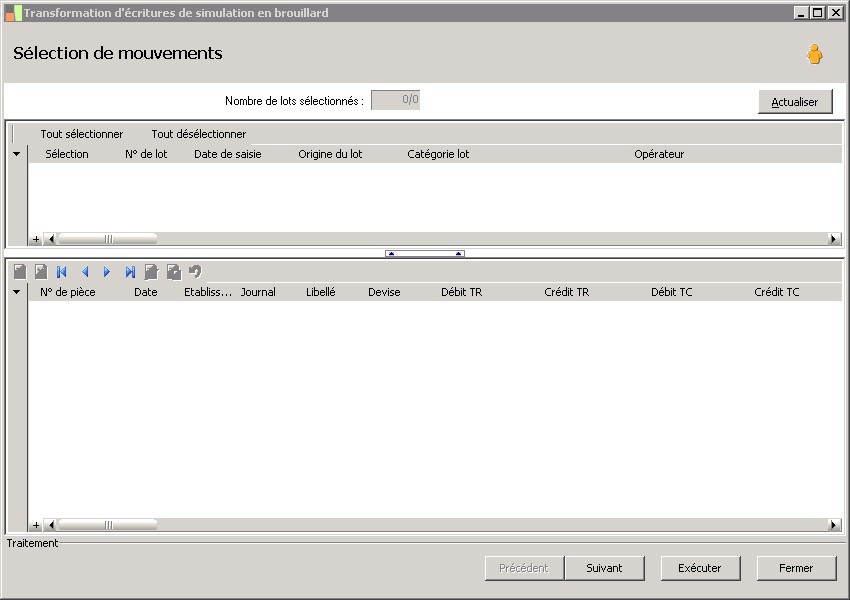The width and height of the screenshot is (850, 600).
Task: Click the gray undo arrow icon
Action: (x=195, y=271)
